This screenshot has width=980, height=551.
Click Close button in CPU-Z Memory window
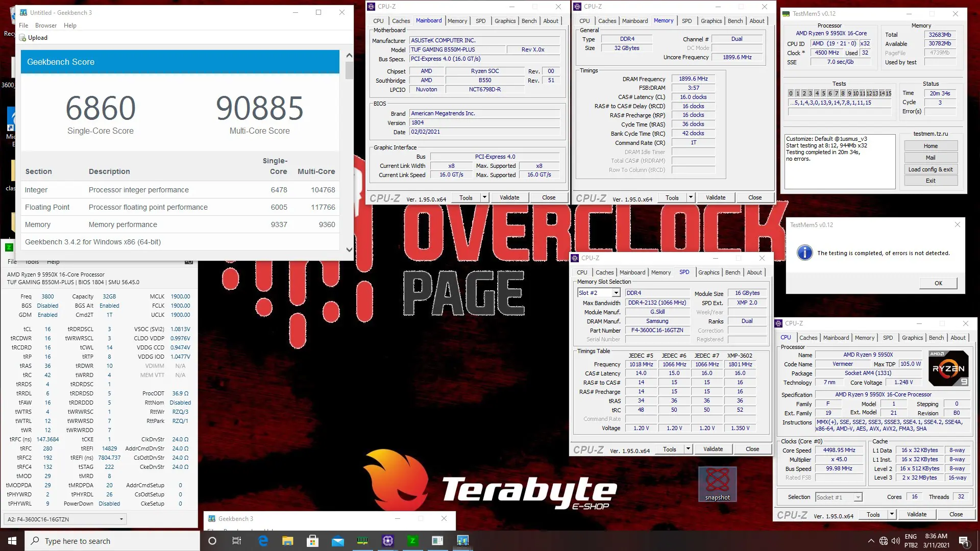pyautogui.click(x=755, y=197)
